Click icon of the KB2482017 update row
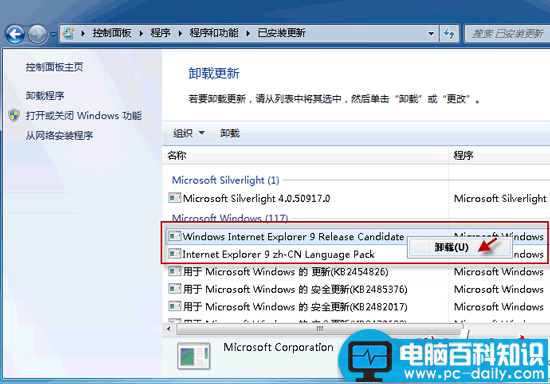 175,306
